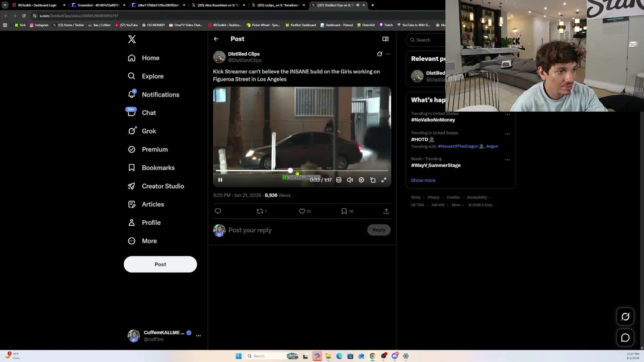The width and height of the screenshot is (644, 362).
Task: Pause the video
Action: pos(220,180)
